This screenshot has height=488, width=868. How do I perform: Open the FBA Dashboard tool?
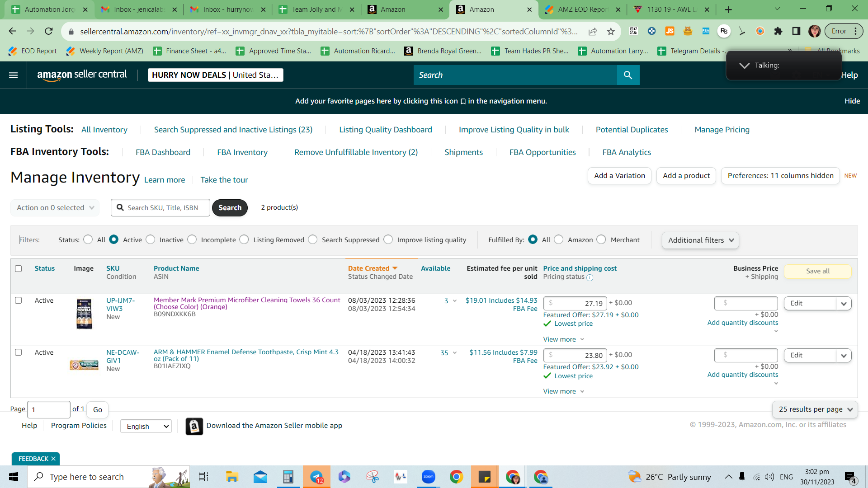coord(163,152)
